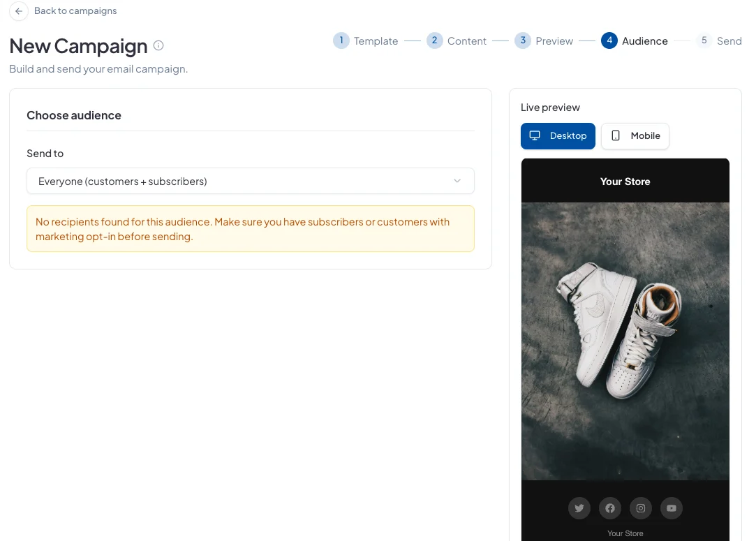Click the Facebook icon in preview footer
Image resolution: width=756 pixels, height=541 pixels.
click(x=610, y=508)
